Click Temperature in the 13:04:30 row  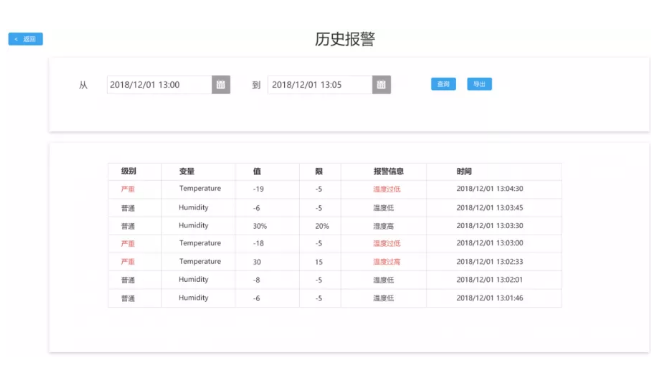pos(200,188)
